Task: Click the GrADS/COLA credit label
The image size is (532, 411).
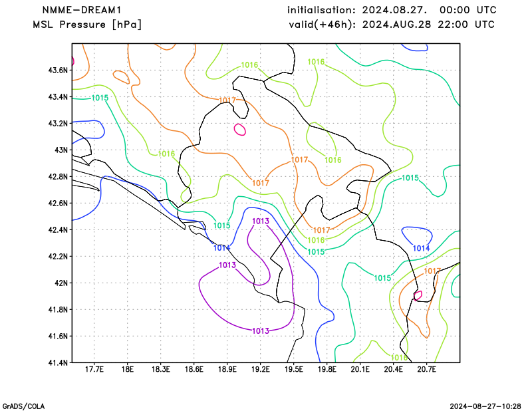Action: click(x=23, y=406)
